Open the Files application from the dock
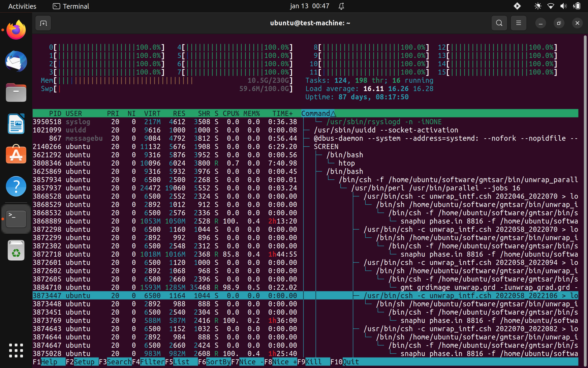The height and width of the screenshot is (368, 588). [16, 92]
